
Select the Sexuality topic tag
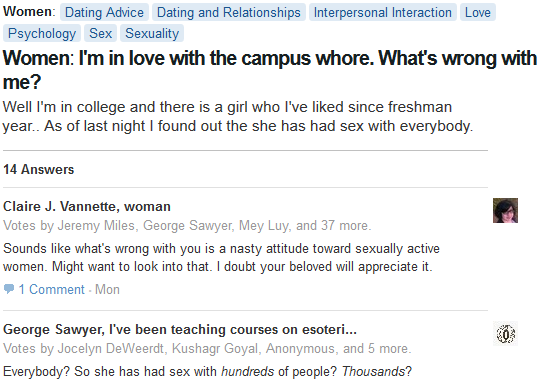click(152, 33)
